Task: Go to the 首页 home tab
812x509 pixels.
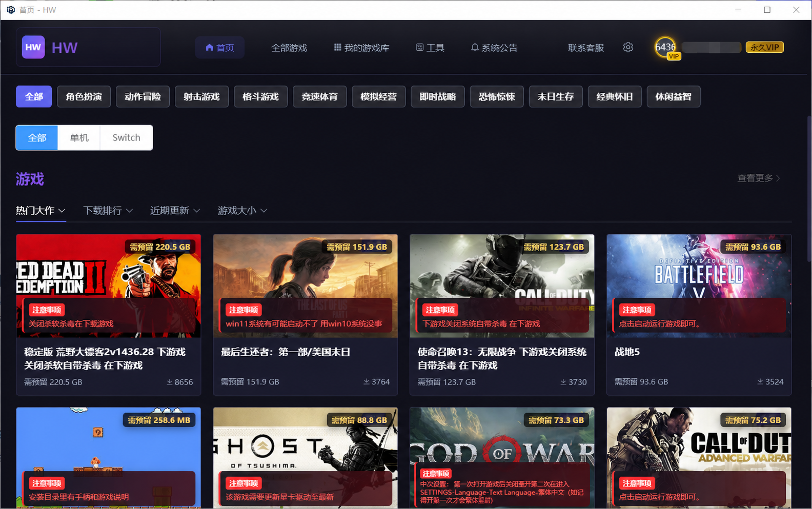Action: tap(220, 48)
